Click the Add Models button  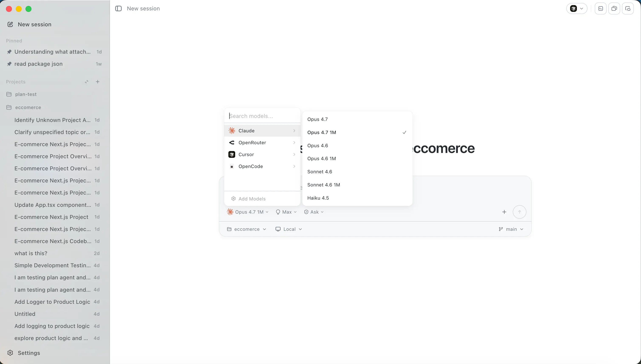click(x=262, y=199)
